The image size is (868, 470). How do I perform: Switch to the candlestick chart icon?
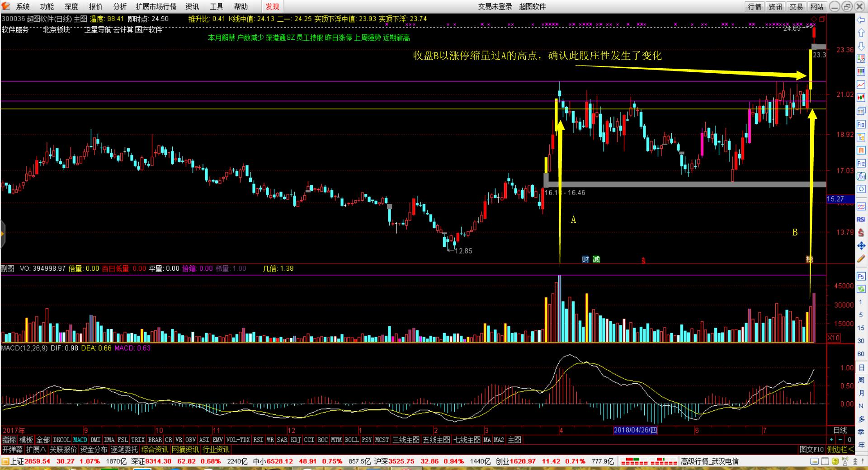click(x=861, y=98)
